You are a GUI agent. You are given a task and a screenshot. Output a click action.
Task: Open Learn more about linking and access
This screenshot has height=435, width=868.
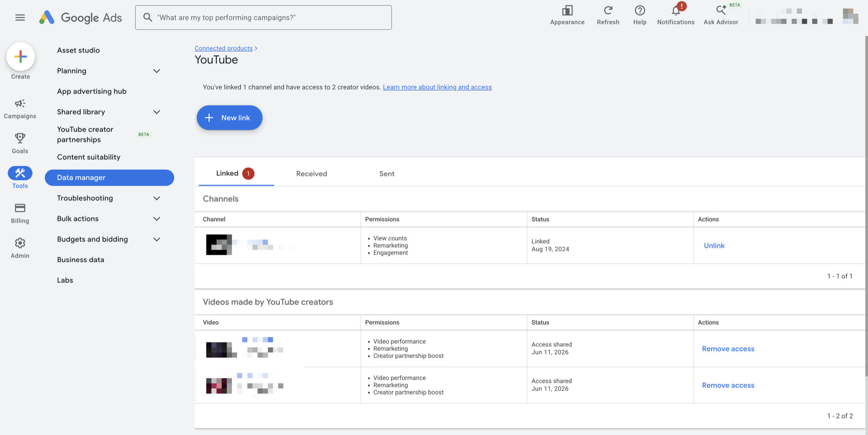pyautogui.click(x=437, y=87)
